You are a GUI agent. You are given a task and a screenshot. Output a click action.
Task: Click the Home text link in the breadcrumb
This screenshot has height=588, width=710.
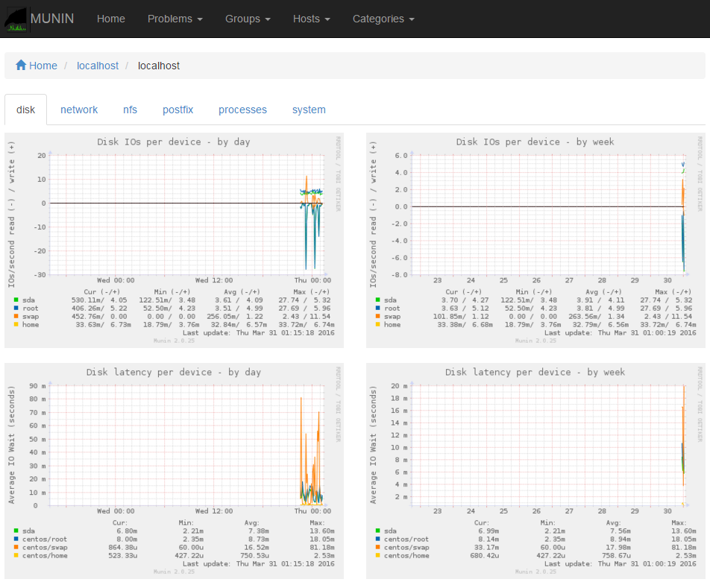coord(43,66)
